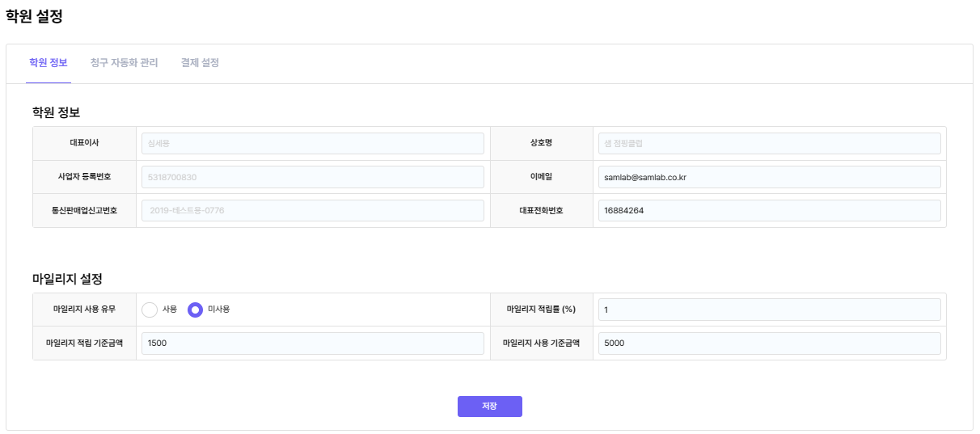Viewport: 980px width, 434px height.
Task: Click the 이메일 label cell
Action: (x=541, y=177)
